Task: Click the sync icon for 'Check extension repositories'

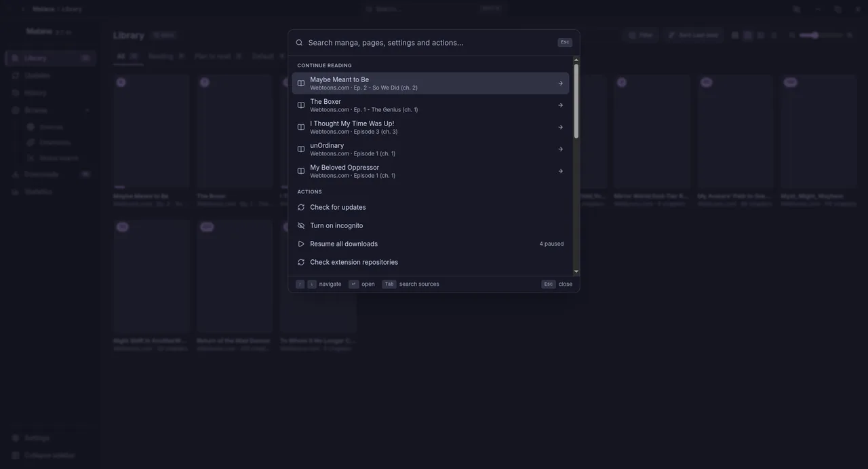Action: [301, 262]
